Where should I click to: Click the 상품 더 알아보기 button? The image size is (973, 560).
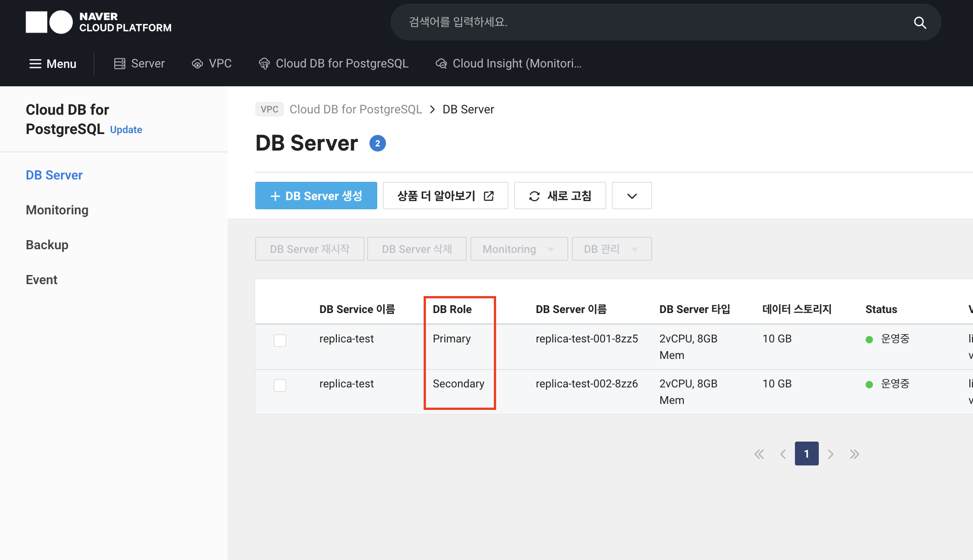tap(446, 196)
